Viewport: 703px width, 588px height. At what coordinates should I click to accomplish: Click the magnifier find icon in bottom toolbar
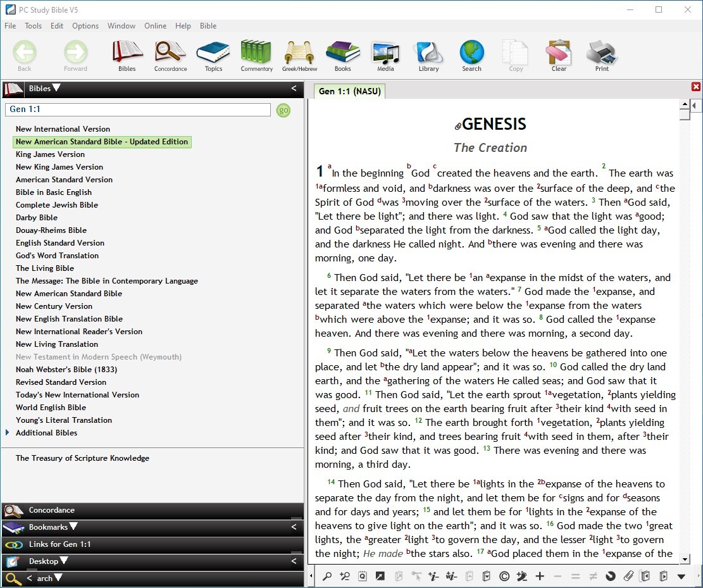pos(327,576)
